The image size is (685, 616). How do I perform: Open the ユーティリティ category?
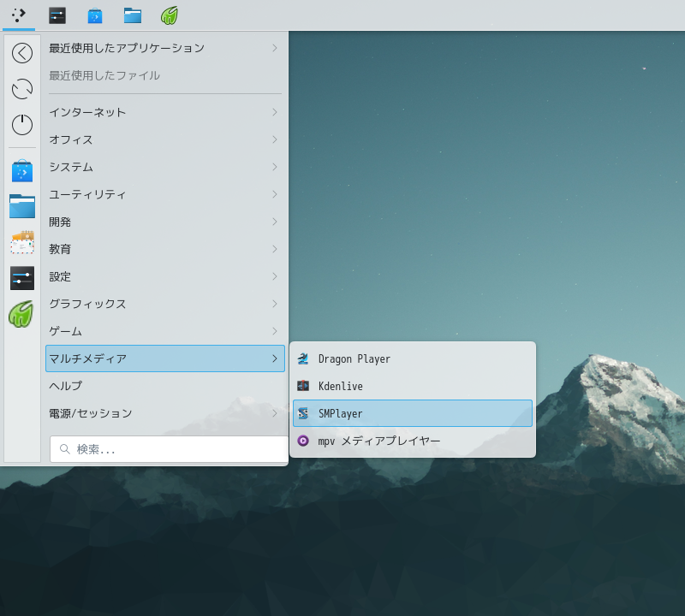[x=165, y=194]
